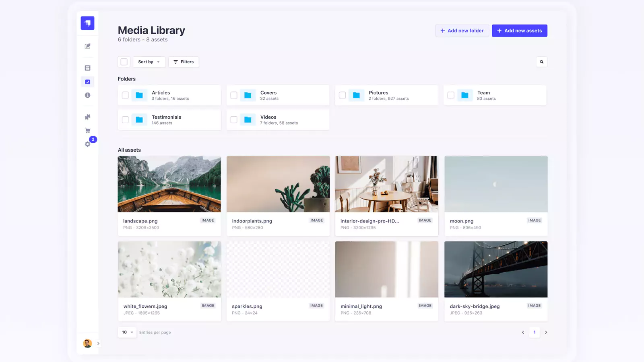Image resolution: width=644 pixels, height=362 pixels.
Task: Check the Testimonials folder checkbox
Action: (x=126, y=120)
